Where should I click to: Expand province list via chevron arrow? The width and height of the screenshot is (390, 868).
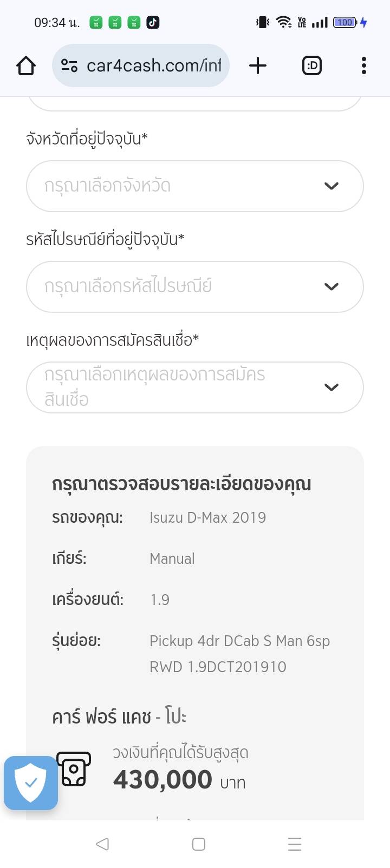point(331,186)
